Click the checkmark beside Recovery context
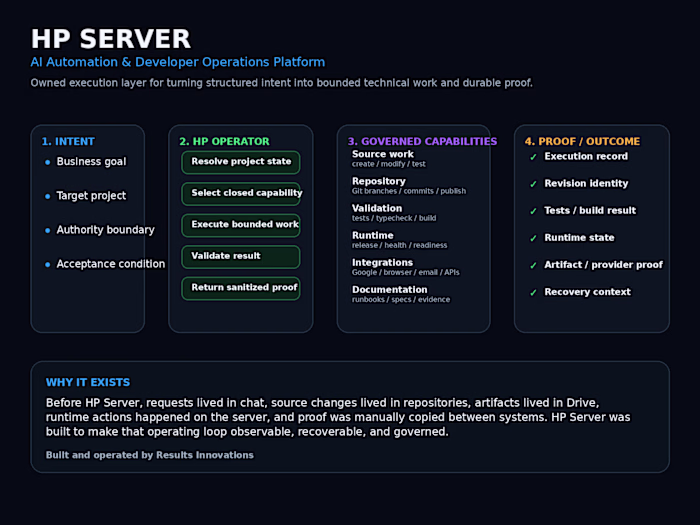 click(533, 293)
